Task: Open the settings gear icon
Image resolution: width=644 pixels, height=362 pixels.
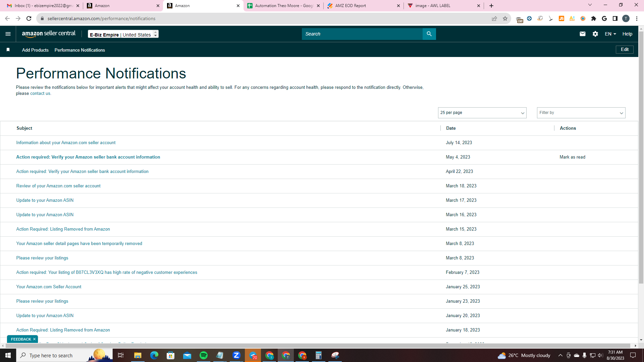Action: click(595, 34)
